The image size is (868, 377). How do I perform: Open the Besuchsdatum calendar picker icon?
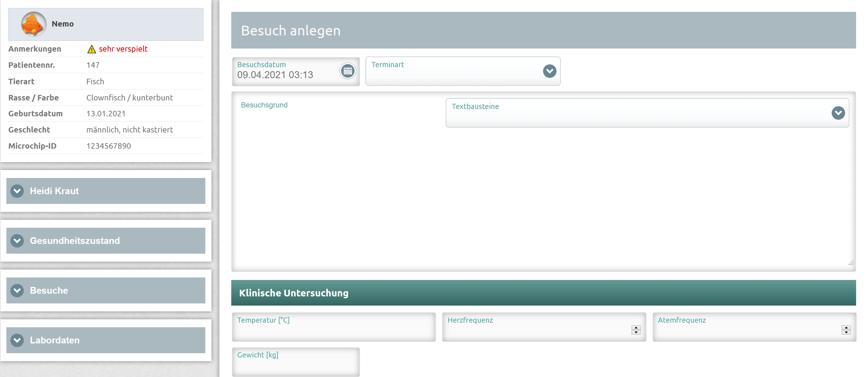348,71
